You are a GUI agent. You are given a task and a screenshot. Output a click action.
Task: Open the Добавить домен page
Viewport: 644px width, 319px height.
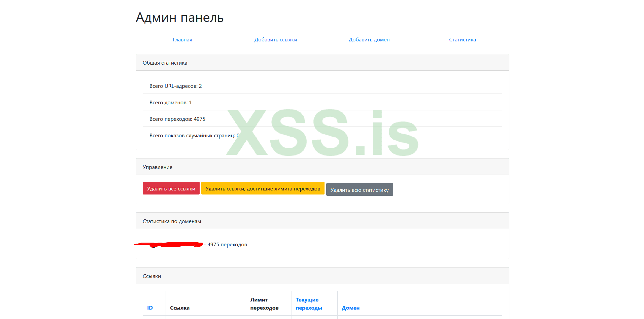click(x=369, y=40)
